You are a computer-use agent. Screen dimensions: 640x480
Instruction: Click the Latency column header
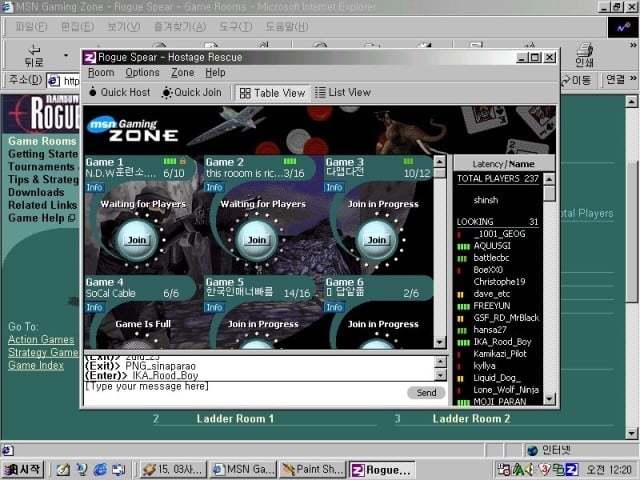coord(487,164)
